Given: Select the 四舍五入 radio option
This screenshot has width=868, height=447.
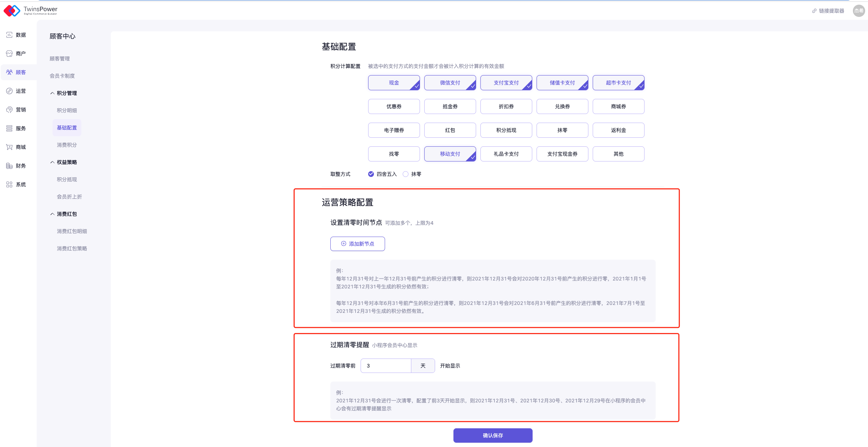Looking at the screenshot, I should coord(371,174).
